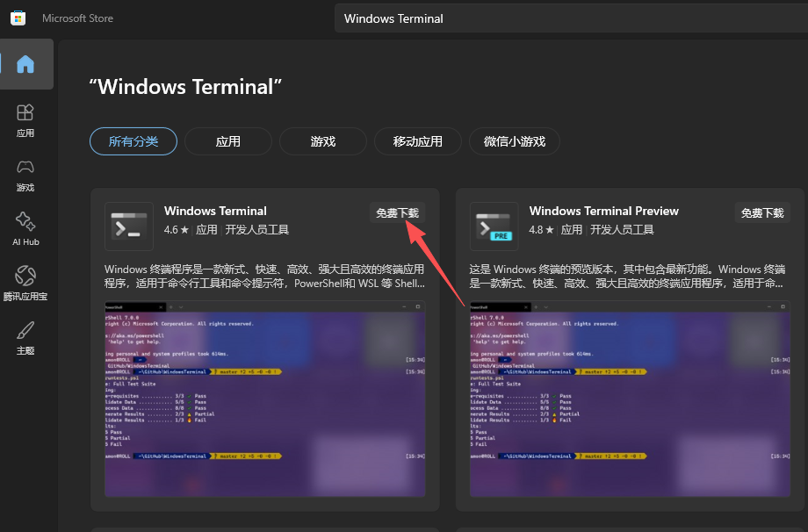Click the Microsoft Store title text
Viewport: 808px width, 532px height.
(x=78, y=18)
